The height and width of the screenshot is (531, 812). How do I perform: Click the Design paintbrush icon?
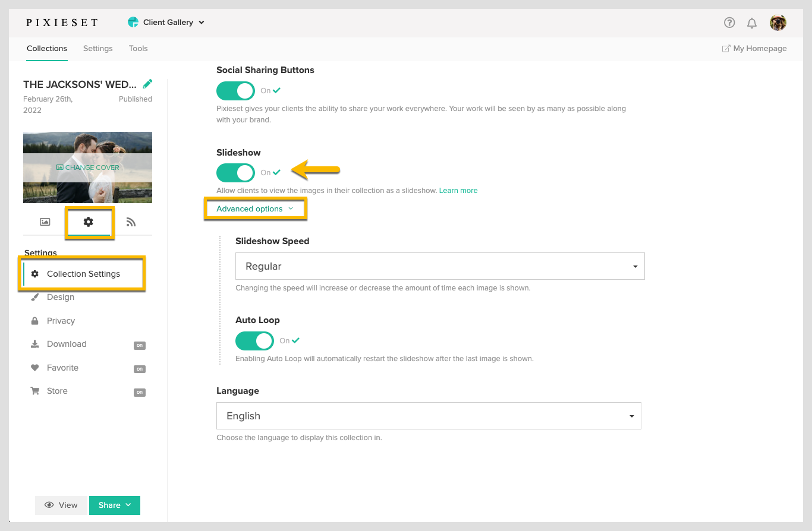tap(35, 297)
